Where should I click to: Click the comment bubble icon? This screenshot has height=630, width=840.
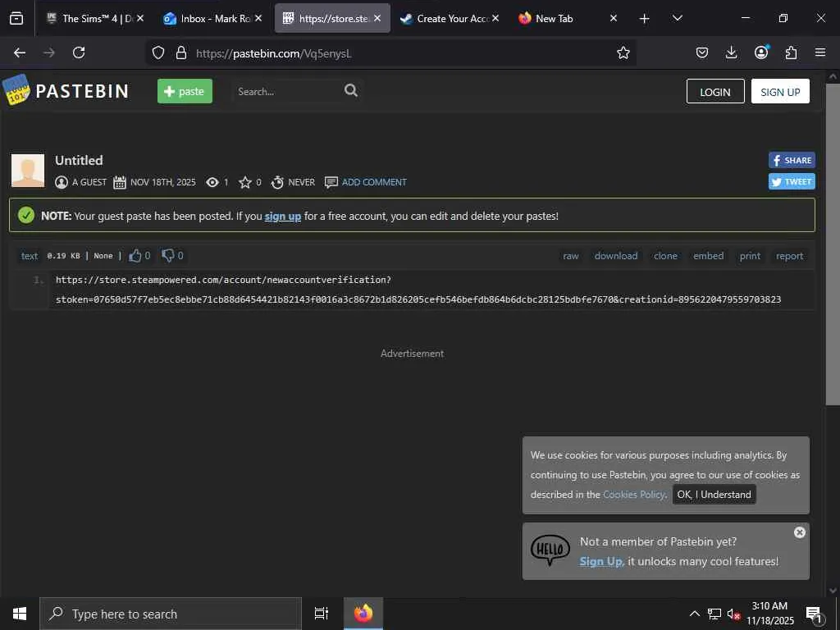(331, 183)
